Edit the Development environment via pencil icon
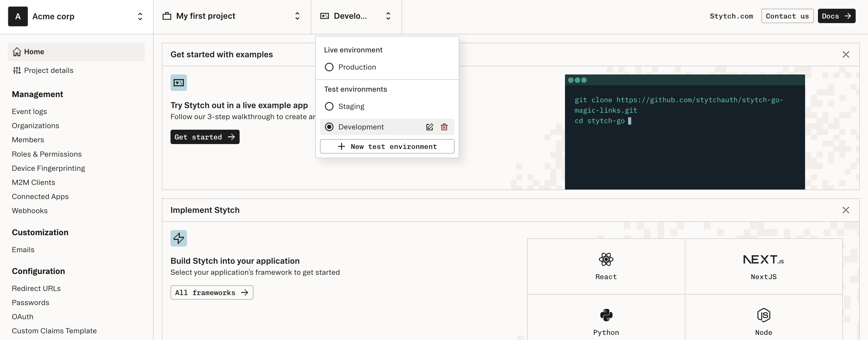Viewport: 868px width, 340px height. pyautogui.click(x=430, y=127)
